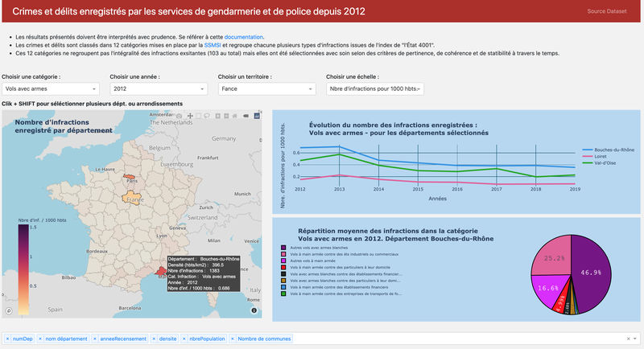This screenshot has width=644, height=349.
Task: Toggle 'Vols avec armes blanches contre des particuliers' entry
Action: pos(341,281)
